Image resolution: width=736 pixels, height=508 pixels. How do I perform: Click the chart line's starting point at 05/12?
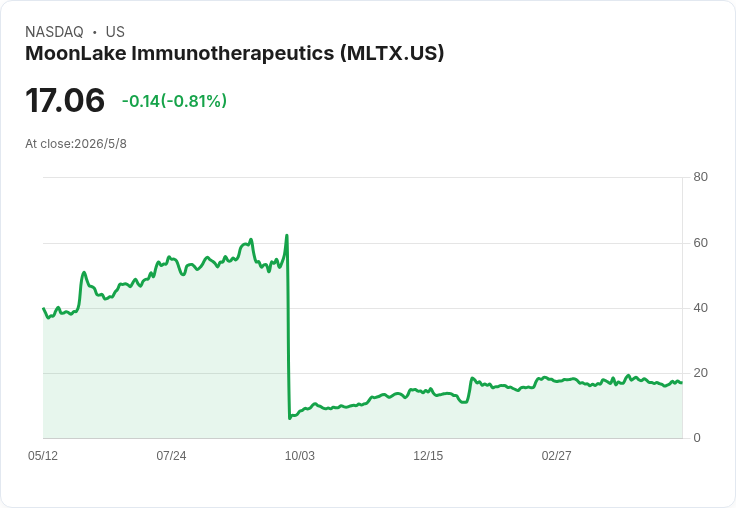coord(43,308)
